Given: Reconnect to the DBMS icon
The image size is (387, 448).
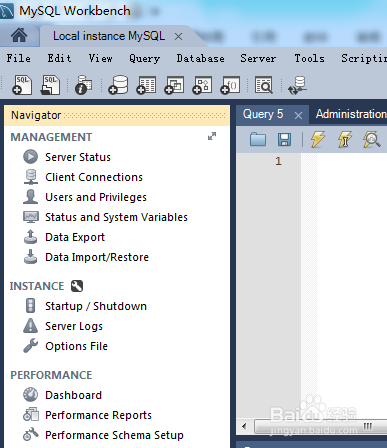Looking at the screenshot, I should [297, 85].
